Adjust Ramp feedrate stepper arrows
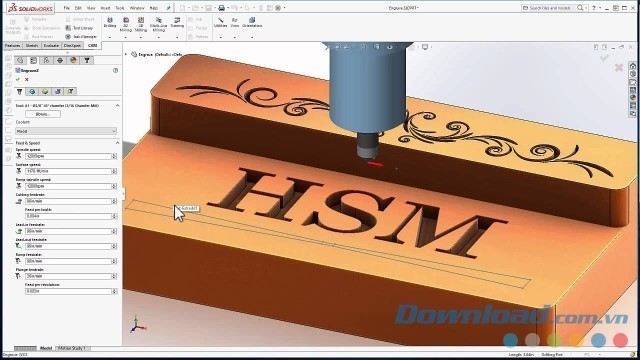Screen dimensions: 640x360 click(x=114, y=261)
